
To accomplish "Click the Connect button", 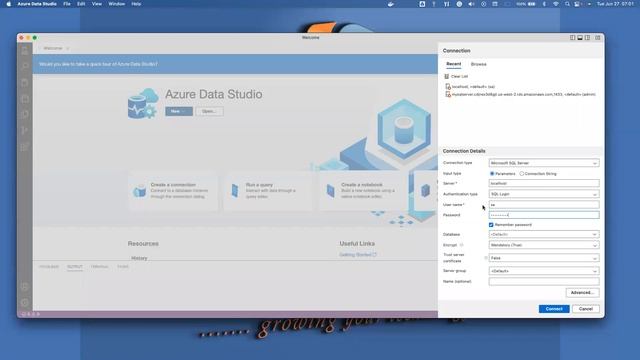I will tap(554, 309).
